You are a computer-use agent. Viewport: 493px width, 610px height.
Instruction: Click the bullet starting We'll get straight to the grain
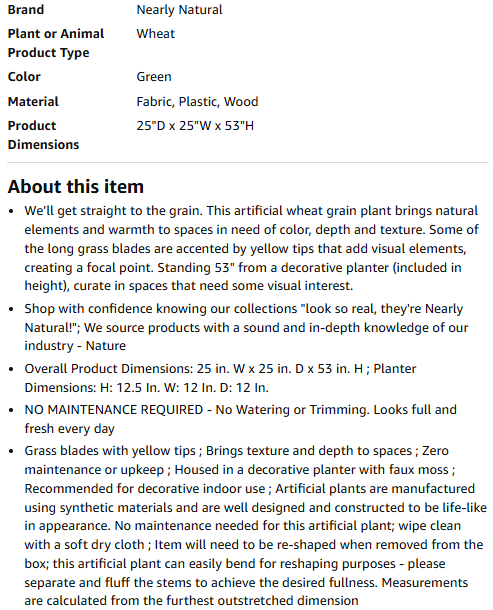tap(251, 248)
